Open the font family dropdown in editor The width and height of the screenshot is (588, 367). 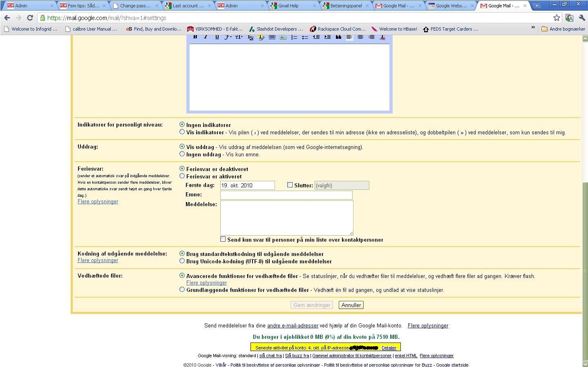[228, 37]
